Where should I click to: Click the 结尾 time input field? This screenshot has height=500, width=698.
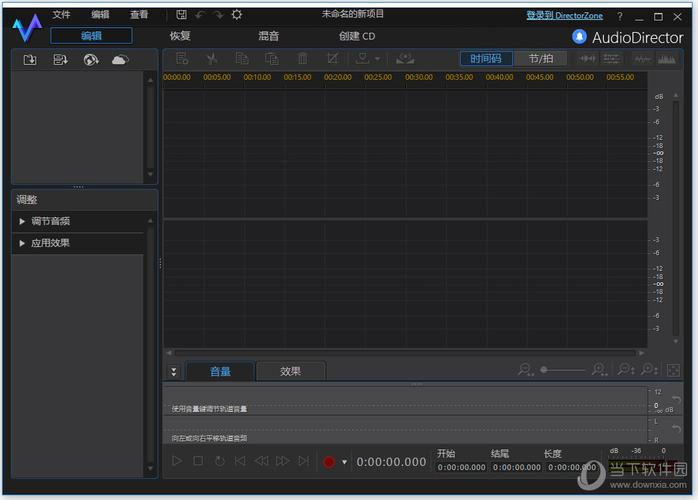(x=516, y=467)
